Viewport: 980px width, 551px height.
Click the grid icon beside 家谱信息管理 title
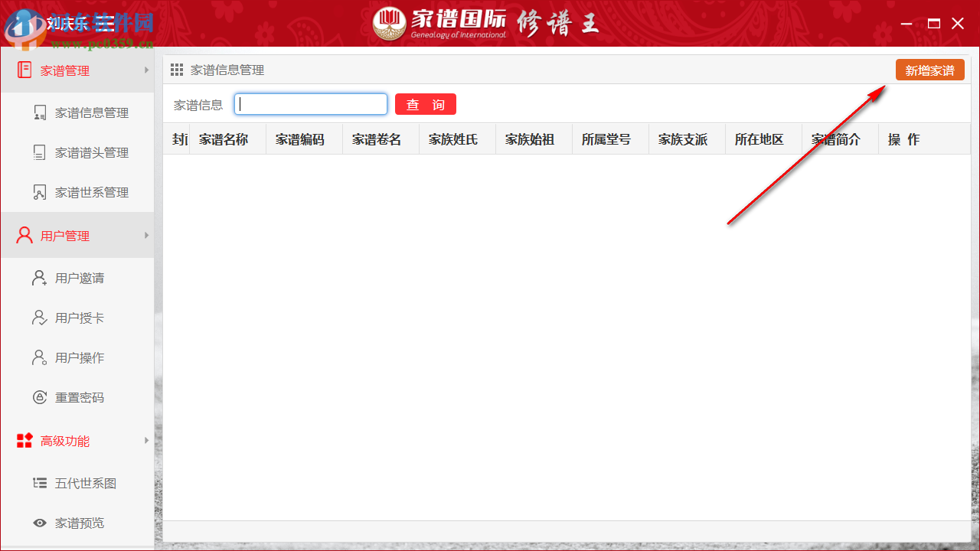tap(176, 69)
